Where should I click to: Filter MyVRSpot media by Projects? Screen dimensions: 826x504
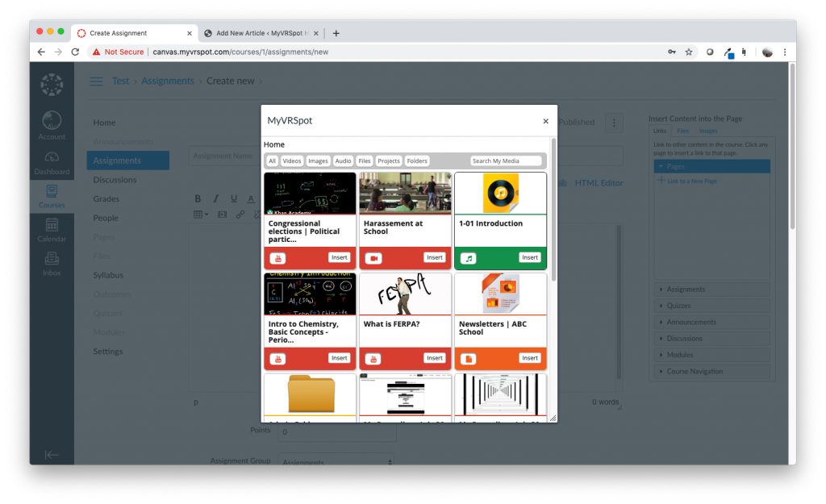[x=388, y=161]
